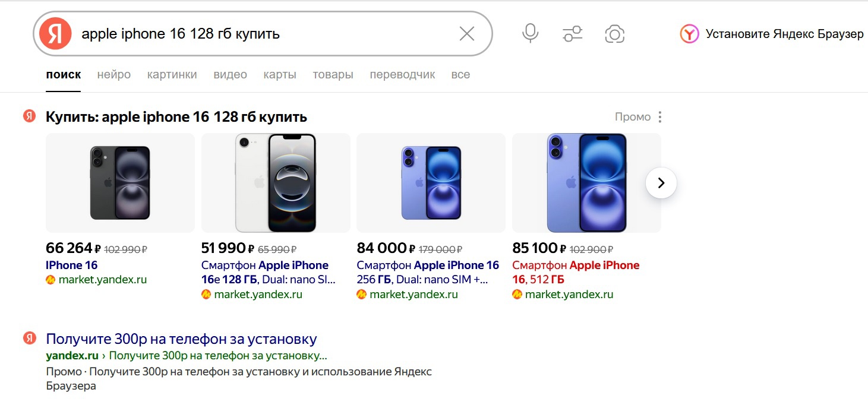Open the Получите 300р на телефон headline
Image resolution: width=868 pixels, height=408 pixels.
pyautogui.click(x=181, y=339)
